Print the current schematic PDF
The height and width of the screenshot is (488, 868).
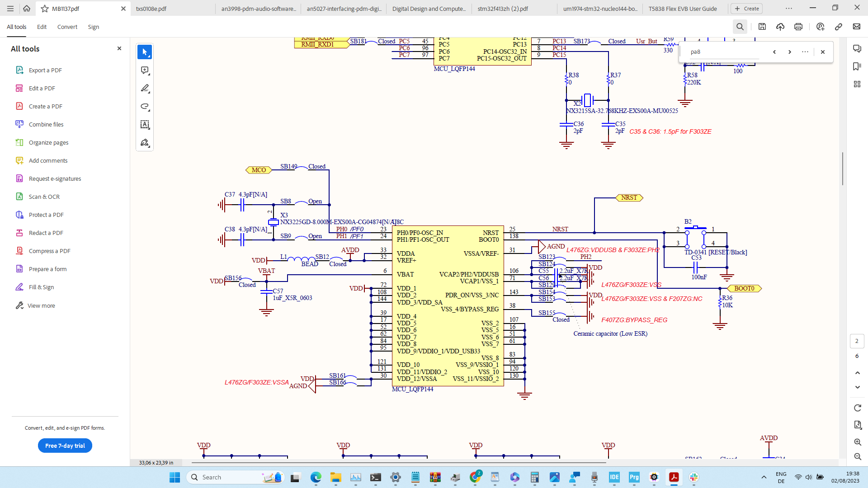click(798, 27)
